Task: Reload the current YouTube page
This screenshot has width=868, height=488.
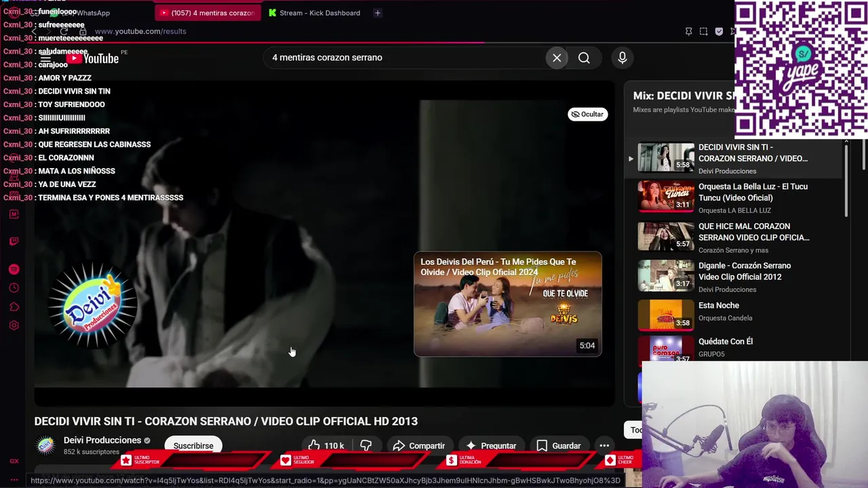Action: pyautogui.click(x=63, y=31)
